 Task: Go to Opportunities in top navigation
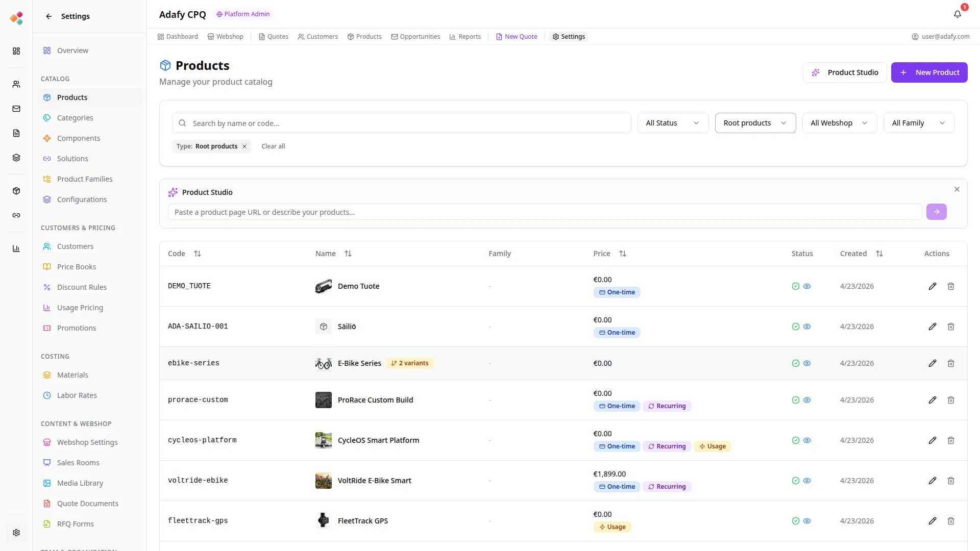415,37
